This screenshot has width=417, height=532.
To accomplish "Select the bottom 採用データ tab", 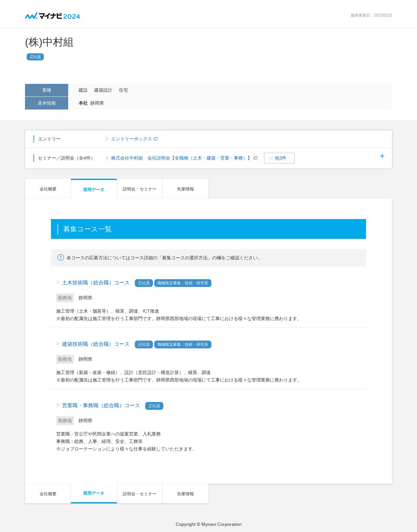I will pos(94,493).
